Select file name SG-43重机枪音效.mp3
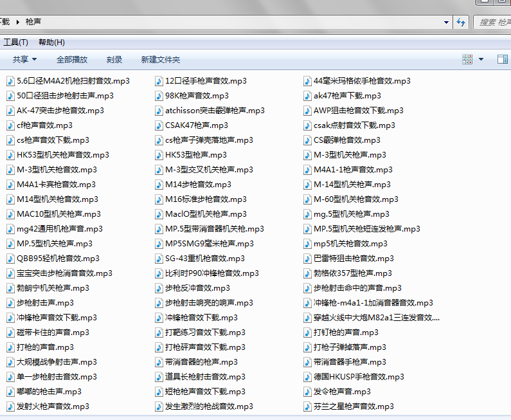Viewport: 511px width, 420px height. tap(204, 259)
